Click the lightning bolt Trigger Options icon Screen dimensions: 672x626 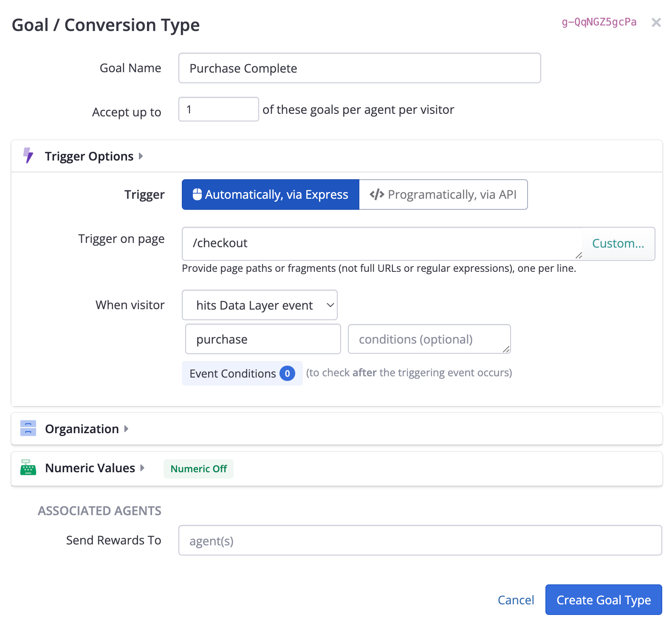point(28,156)
